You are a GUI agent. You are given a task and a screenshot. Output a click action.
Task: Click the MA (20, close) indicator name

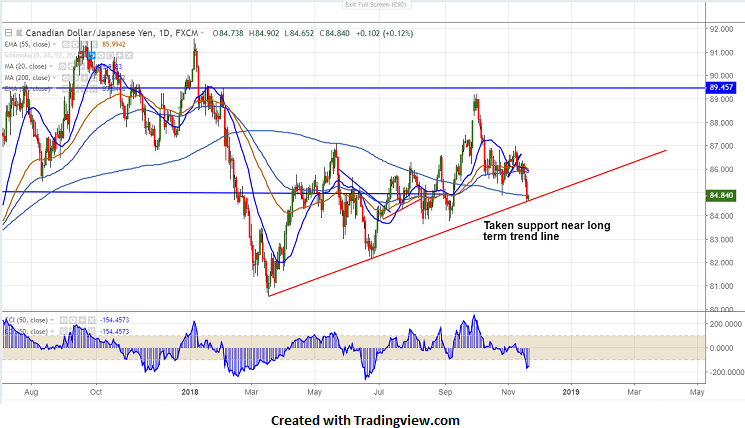26,67
